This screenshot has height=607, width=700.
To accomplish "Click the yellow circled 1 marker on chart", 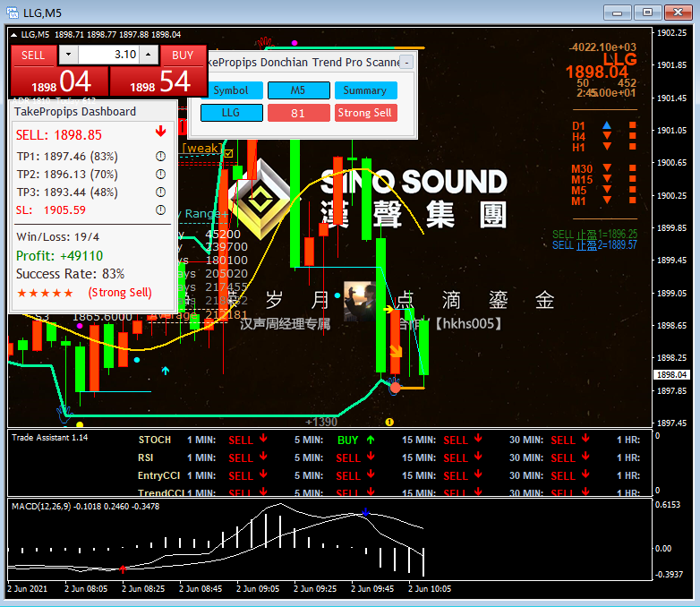I will pos(389,422).
